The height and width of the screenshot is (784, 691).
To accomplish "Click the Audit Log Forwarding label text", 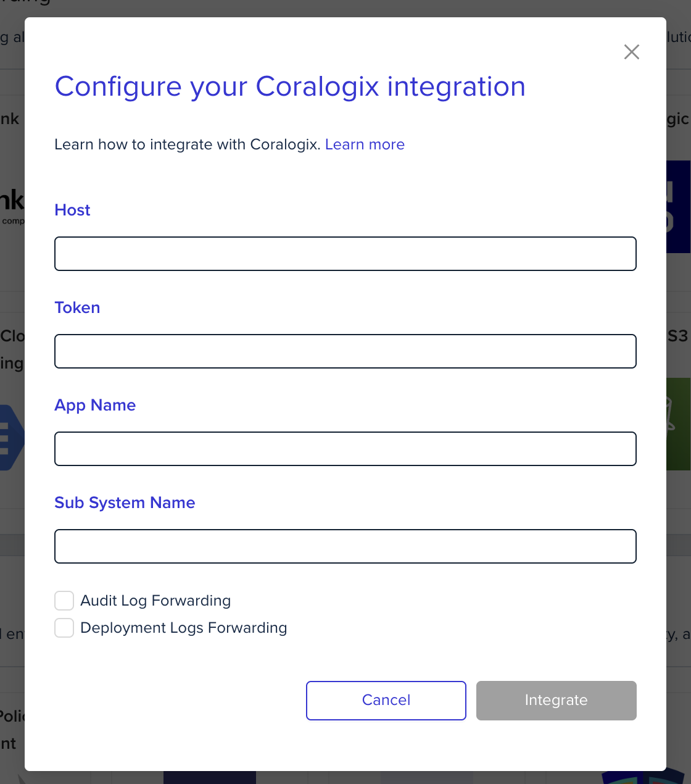I will (x=155, y=601).
